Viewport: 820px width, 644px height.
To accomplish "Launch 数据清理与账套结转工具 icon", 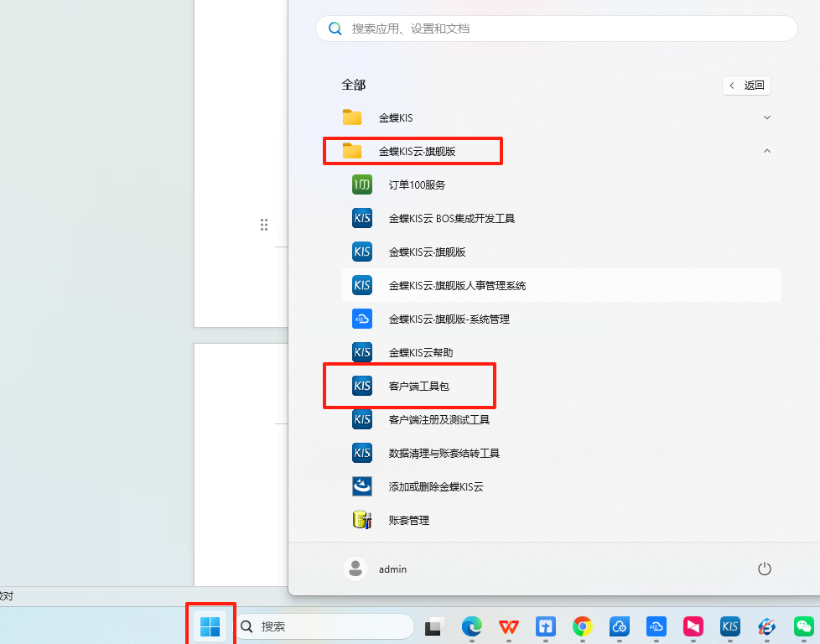I will click(362, 453).
